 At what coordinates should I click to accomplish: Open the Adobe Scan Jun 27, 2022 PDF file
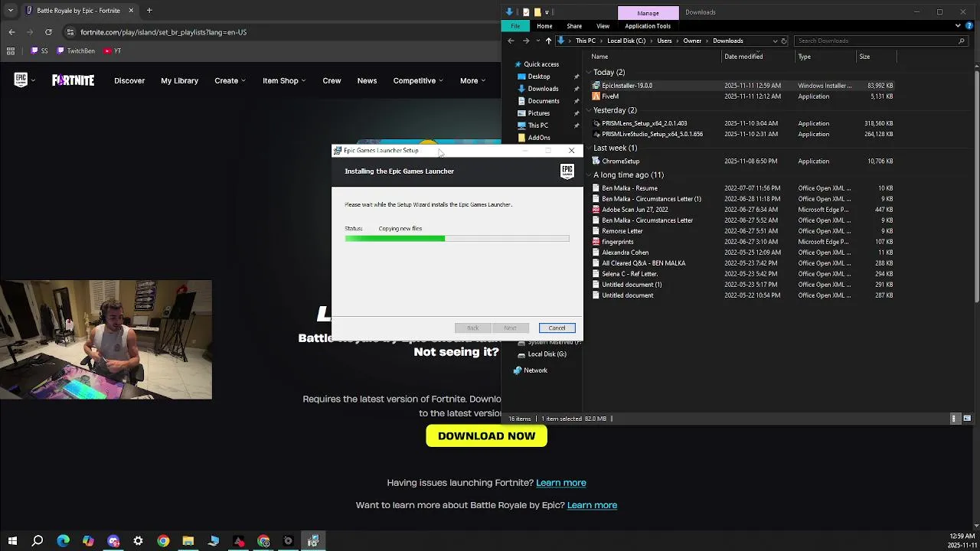[x=635, y=210]
